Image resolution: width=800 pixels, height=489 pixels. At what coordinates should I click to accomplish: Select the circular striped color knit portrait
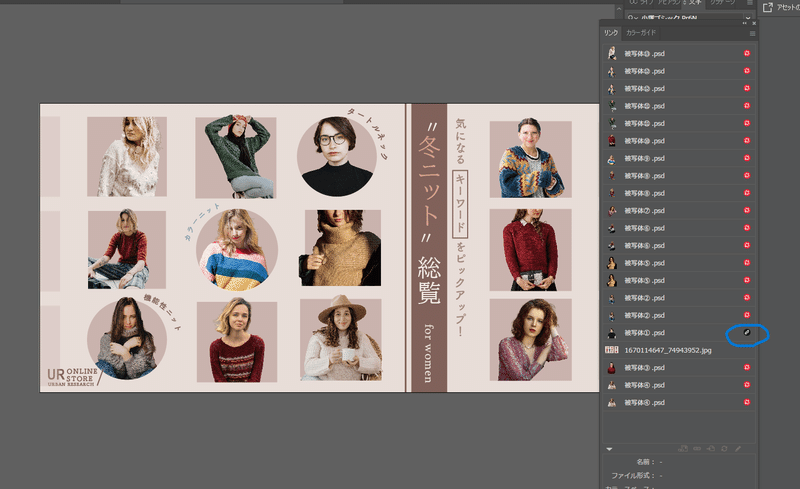(x=237, y=250)
